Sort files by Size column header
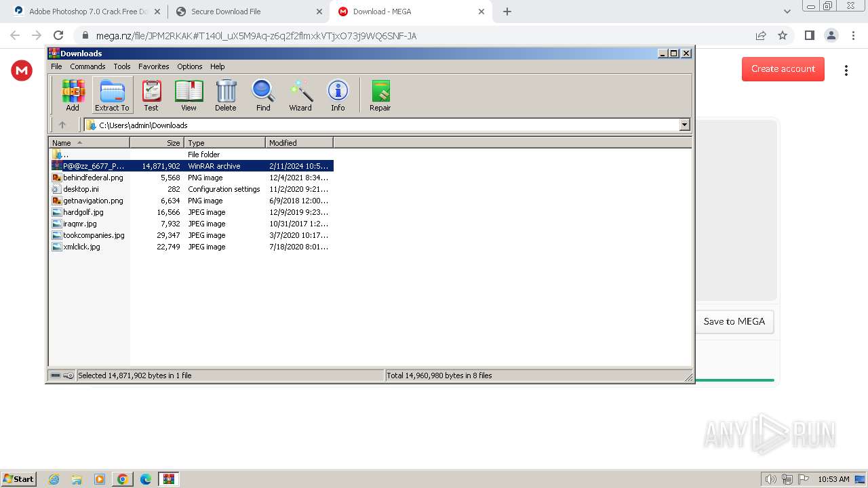Screen dimensions: 868x488 (x=157, y=142)
